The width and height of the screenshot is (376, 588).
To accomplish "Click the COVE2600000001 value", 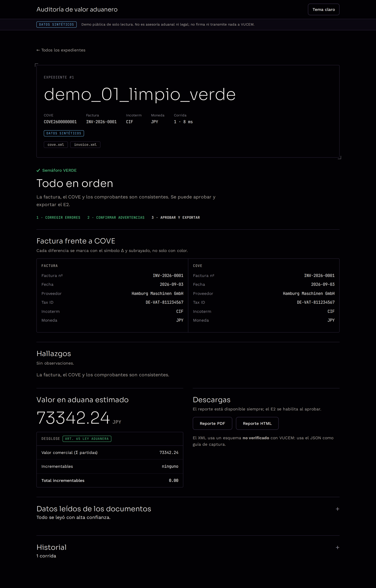I will 60,122.
